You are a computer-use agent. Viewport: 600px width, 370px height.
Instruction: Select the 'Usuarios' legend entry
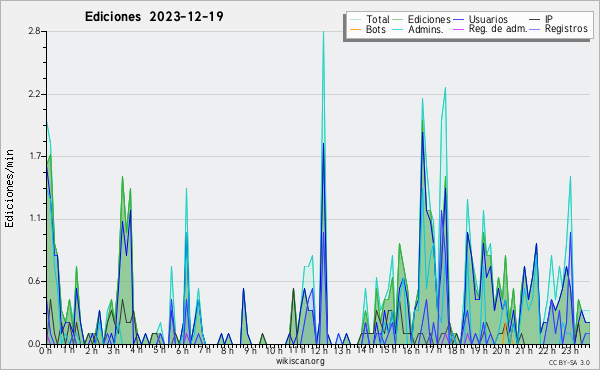pos(481,19)
